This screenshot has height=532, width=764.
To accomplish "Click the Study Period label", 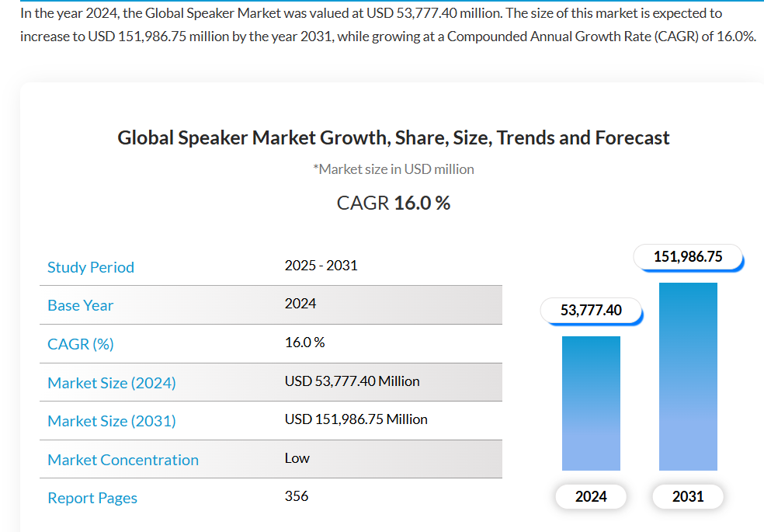I will point(91,267).
